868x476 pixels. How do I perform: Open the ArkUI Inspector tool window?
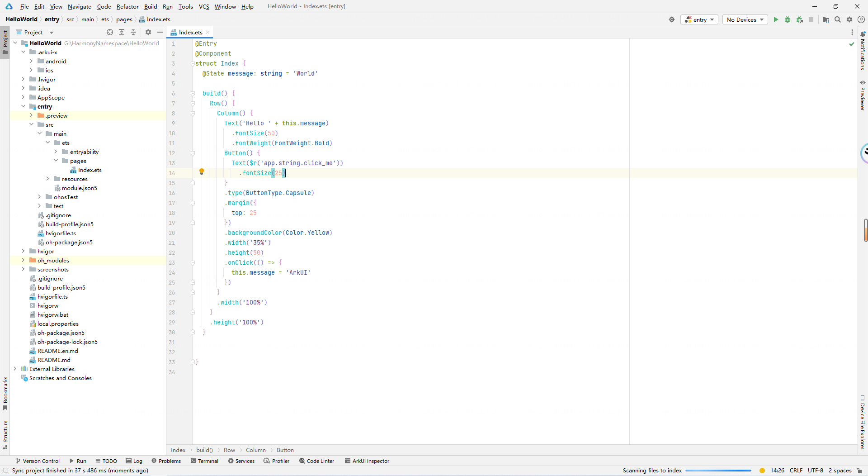(x=367, y=461)
